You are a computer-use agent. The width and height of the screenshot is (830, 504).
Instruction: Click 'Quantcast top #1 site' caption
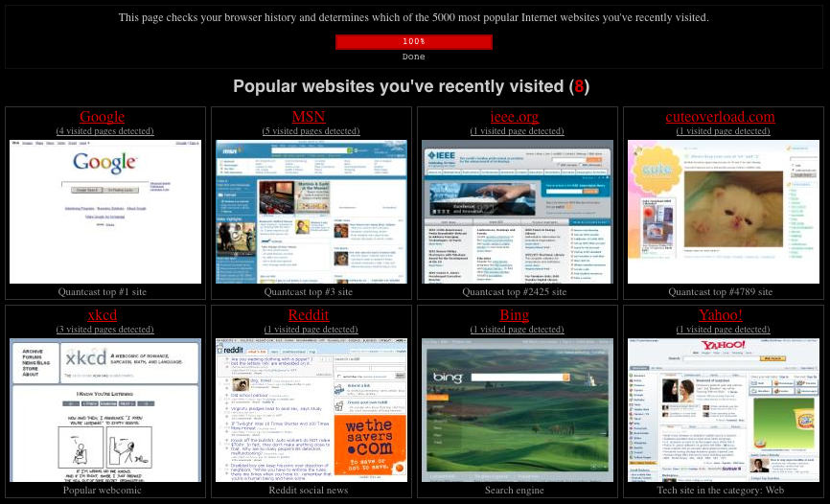(x=103, y=291)
